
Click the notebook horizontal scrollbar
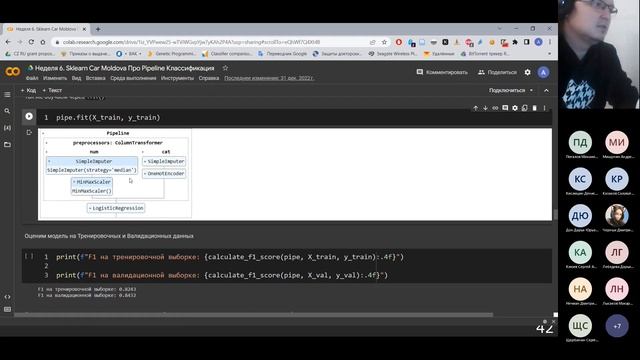(253, 315)
